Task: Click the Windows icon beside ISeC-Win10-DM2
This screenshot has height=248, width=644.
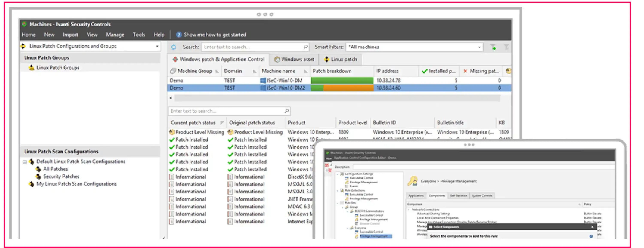Action: click(x=263, y=88)
